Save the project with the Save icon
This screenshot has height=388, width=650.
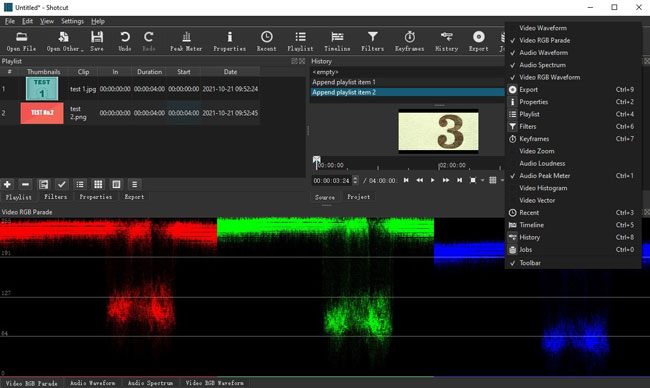pyautogui.click(x=97, y=41)
